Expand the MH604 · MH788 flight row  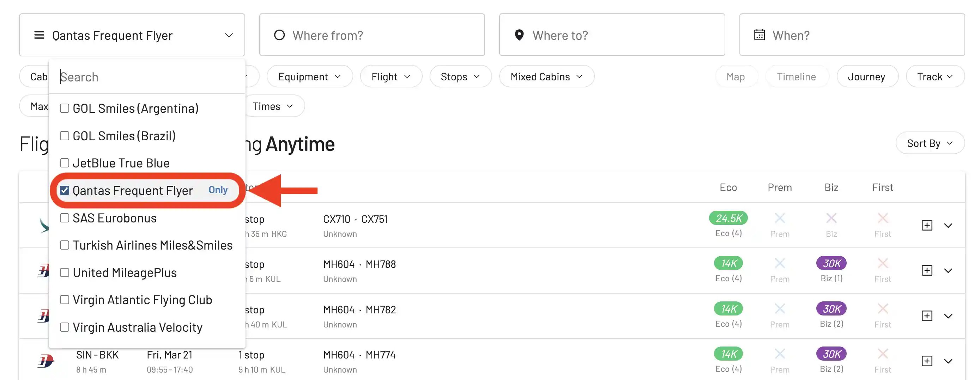coord(948,271)
